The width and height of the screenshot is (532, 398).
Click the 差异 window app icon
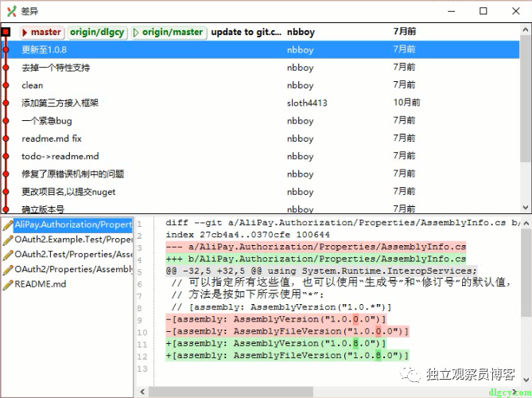(12, 11)
